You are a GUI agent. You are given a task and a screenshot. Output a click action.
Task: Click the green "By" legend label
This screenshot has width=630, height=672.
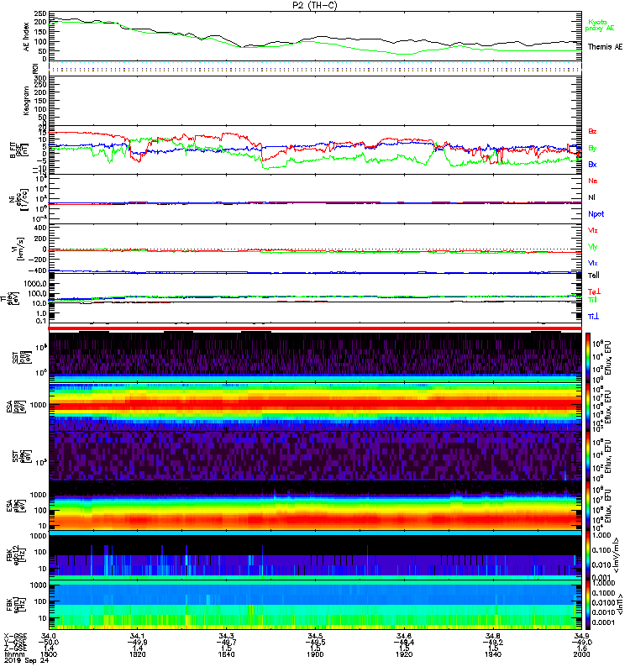pyautogui.click(x=592, y=149)
